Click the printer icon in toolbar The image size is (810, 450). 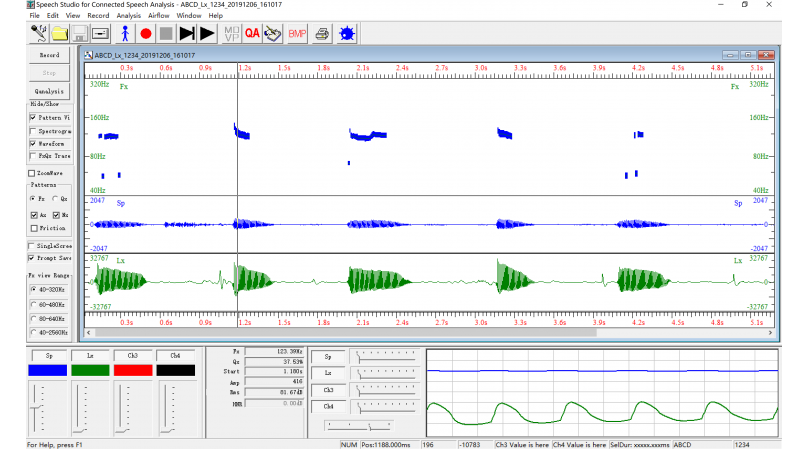coord(322,33)
